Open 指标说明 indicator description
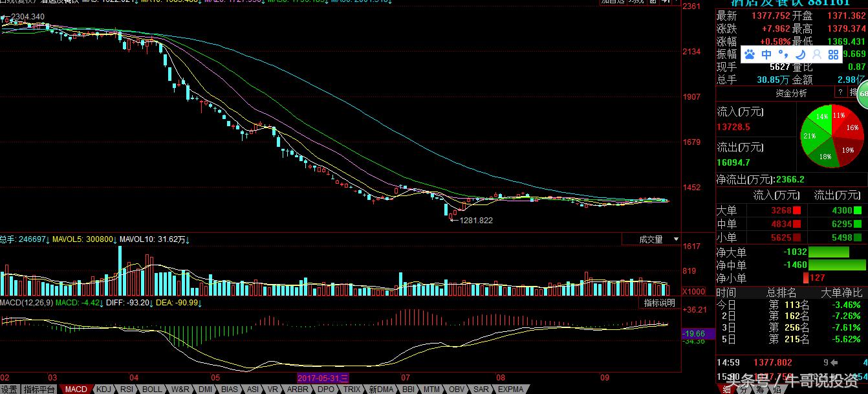Viewport: 868px width, 394px height. tap(660, 303)
